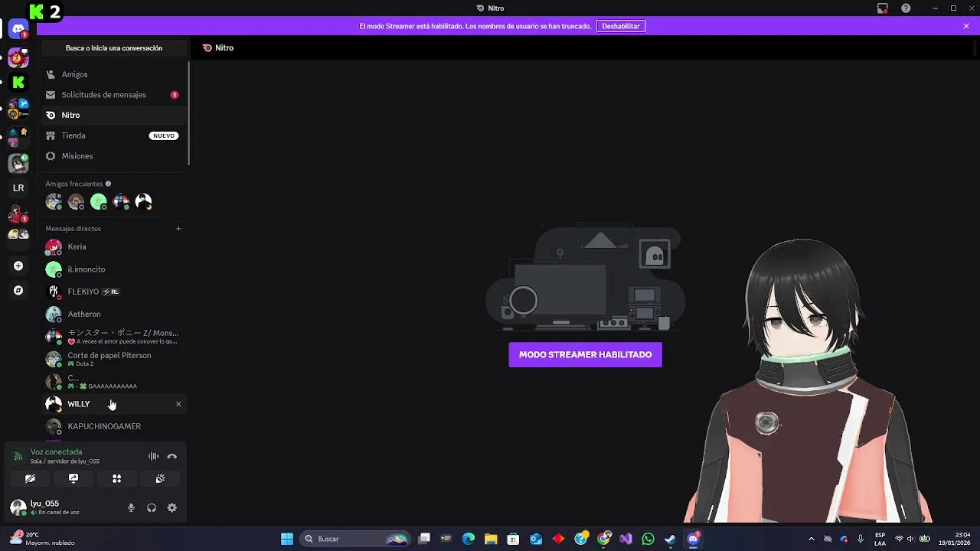
Task: Toggle microphone mute next to lyu_055
Action: (131, 507)
